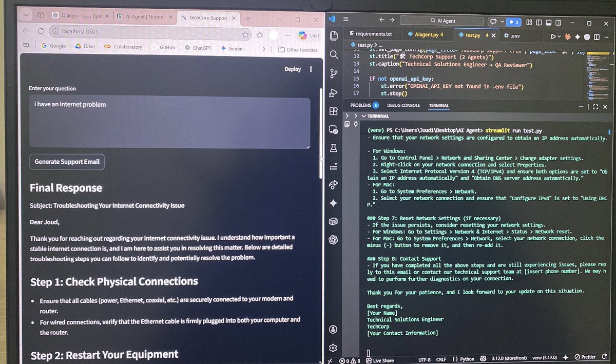Click Generate Support Email button
The height and width of the screenshot is (364, 616).
67,162
